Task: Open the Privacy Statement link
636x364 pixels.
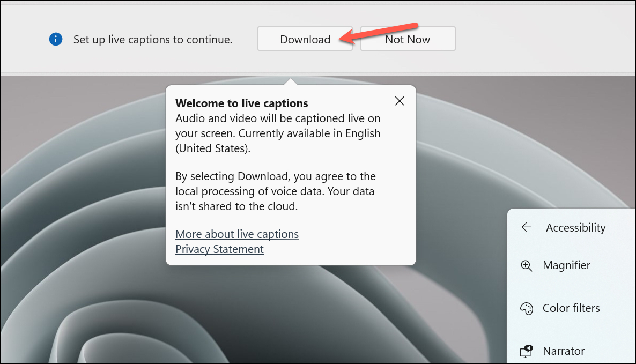Action: pos(219,249)
